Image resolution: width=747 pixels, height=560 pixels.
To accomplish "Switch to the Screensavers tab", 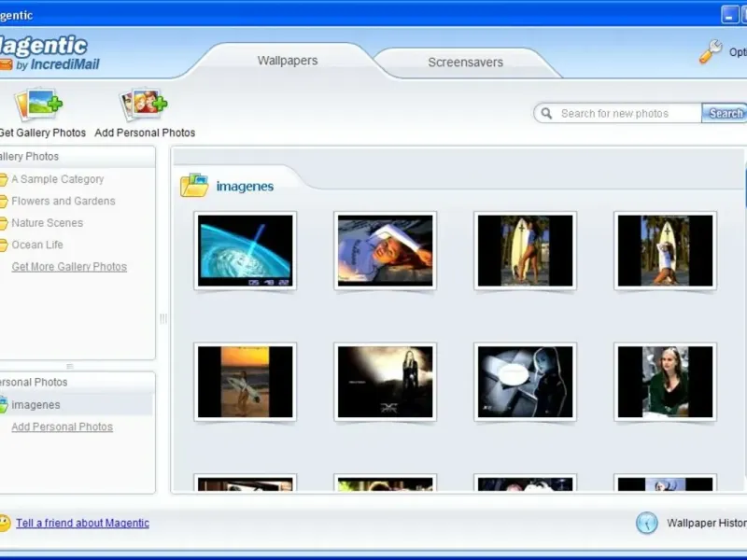I will (465, 63).
